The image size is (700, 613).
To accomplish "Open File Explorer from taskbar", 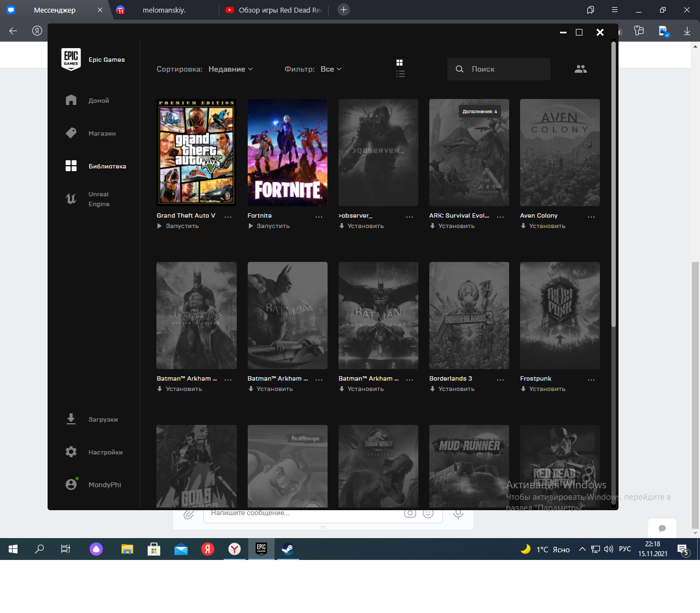I will pyautogui.click(x=127, y=549).
